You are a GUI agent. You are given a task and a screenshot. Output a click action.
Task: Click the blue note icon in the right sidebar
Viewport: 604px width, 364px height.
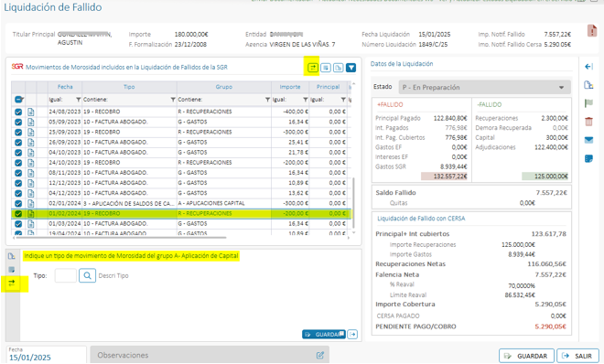click(589, 158)
